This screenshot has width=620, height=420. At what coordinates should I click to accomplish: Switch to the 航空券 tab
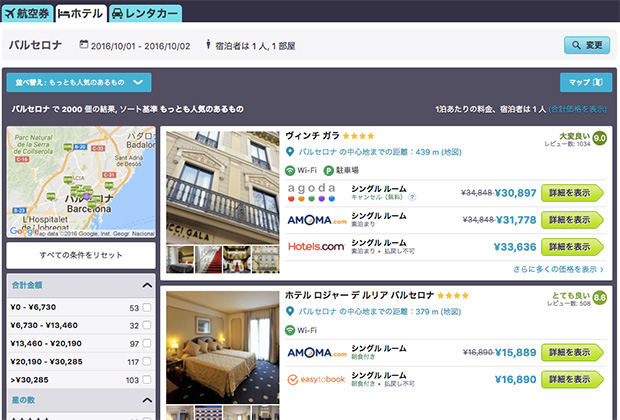click(27, 13)
